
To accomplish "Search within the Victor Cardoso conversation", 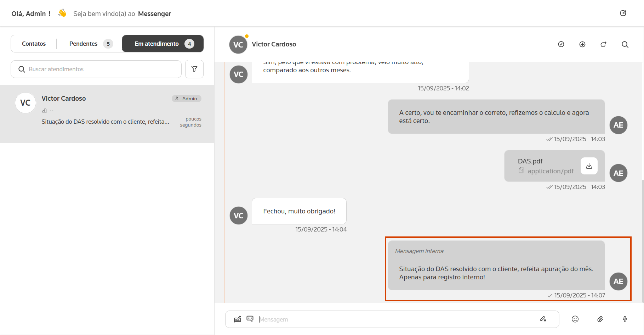I will [625, 44].
